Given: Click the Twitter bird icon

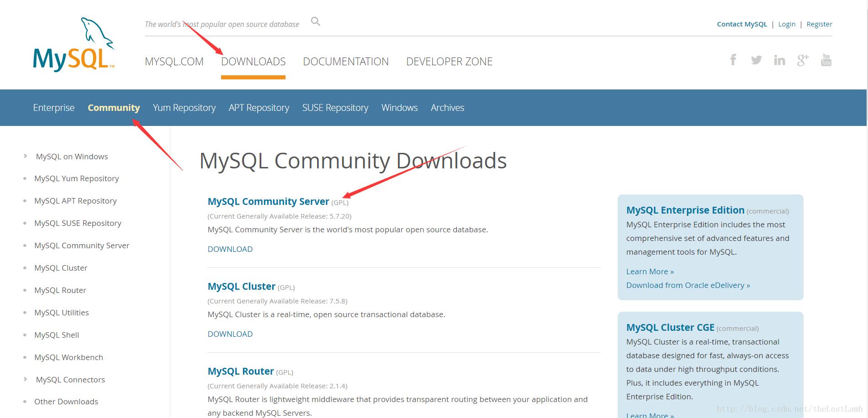Looking at the screenshot, I should [x=757, y=59].
